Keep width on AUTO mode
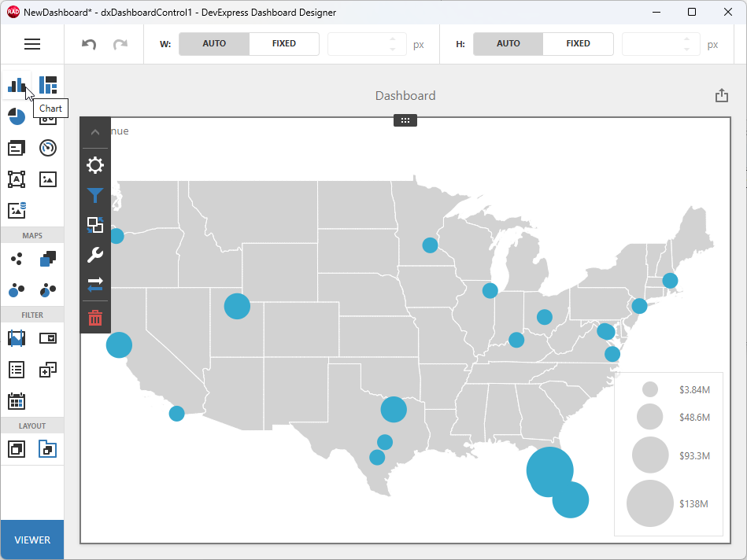The image size is (747, 560). click(x=213, y=43)
